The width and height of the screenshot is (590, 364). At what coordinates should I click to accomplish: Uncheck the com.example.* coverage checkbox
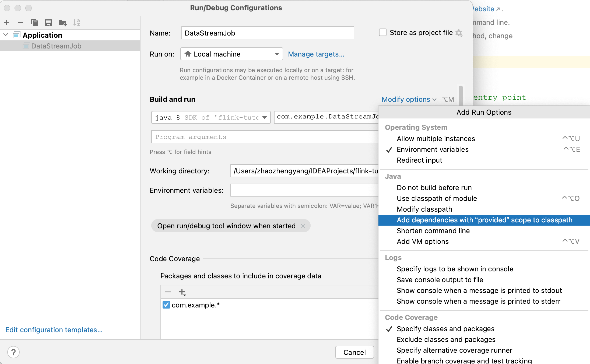166,305
